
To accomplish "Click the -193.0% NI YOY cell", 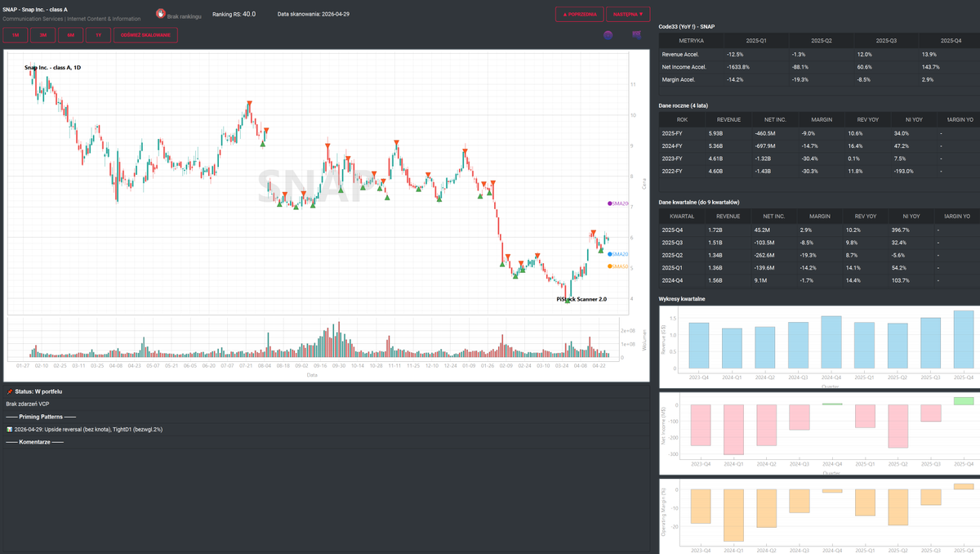I will tap(903, 172).
